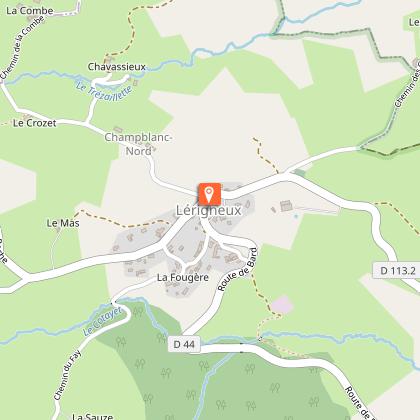Click the small blue dot near the building
Viewport: 420px width, 420px height.
296,216
